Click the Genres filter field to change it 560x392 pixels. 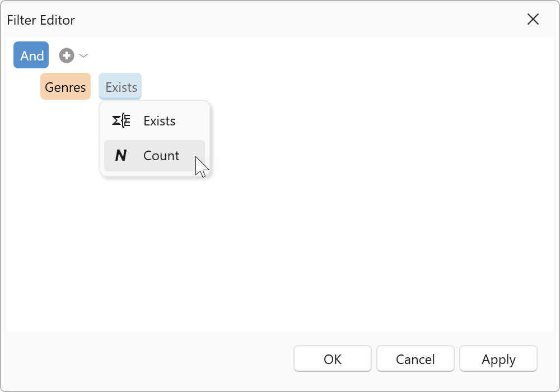pyautogui.click(x=65, y=86)
